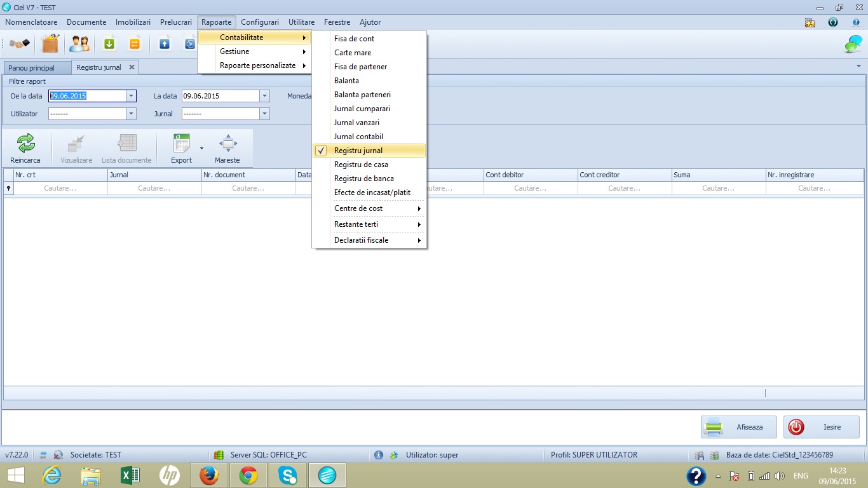868x488 pixels.
Task: Open the Configurari menu
Action: (x=261, y=22)
